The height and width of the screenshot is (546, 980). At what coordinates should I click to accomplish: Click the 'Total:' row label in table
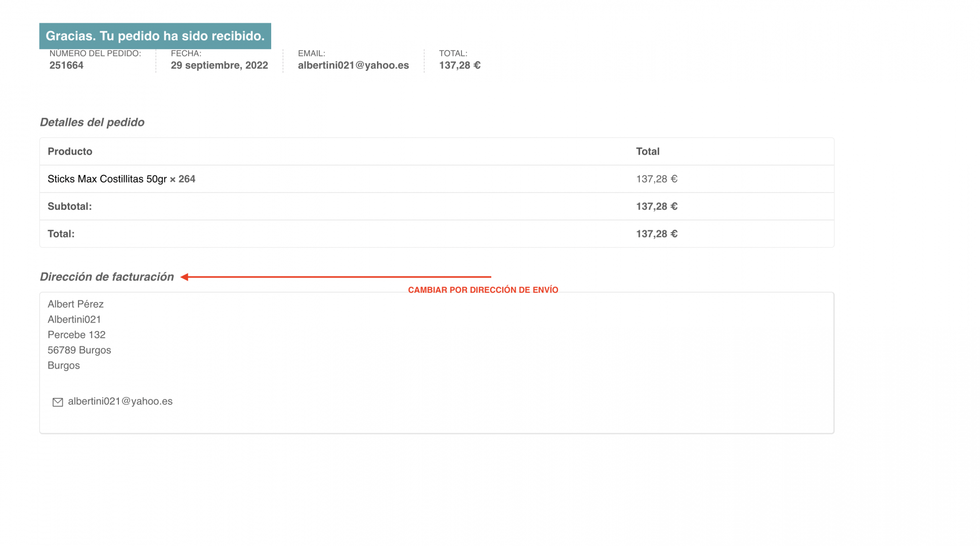tap(61, 234)
